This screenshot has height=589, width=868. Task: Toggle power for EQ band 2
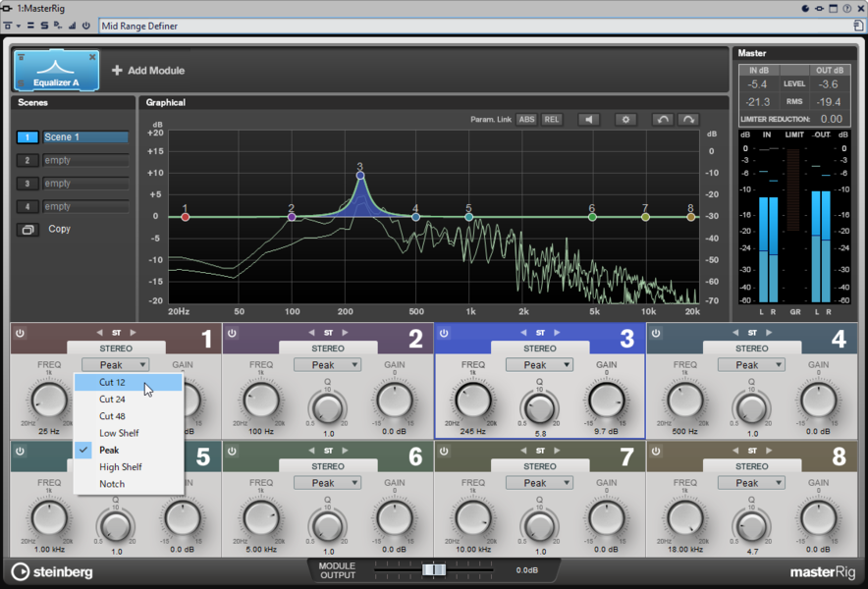[x=232, y=333]
